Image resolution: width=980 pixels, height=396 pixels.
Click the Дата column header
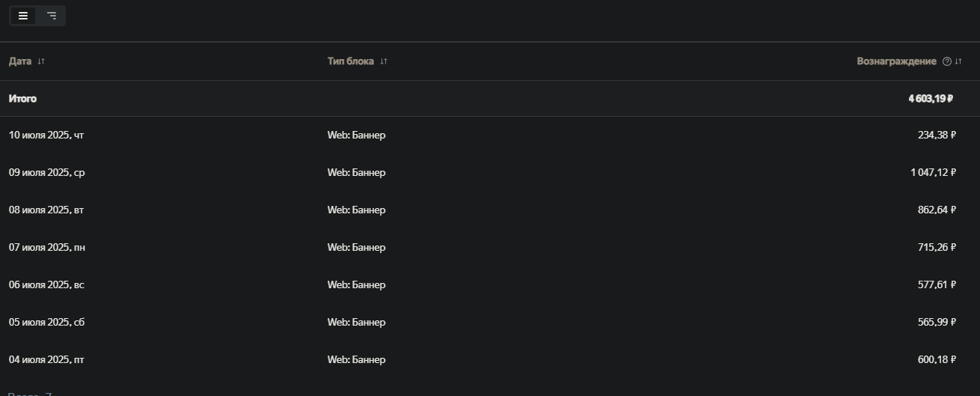pos(20,61)
